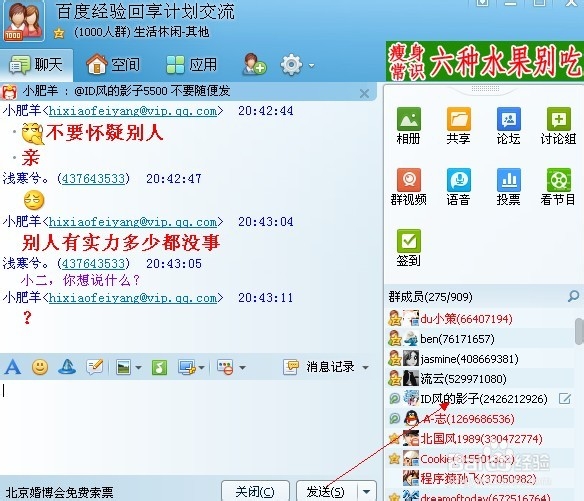
Task: Select member 流云(529971080)
Action: 480,379
